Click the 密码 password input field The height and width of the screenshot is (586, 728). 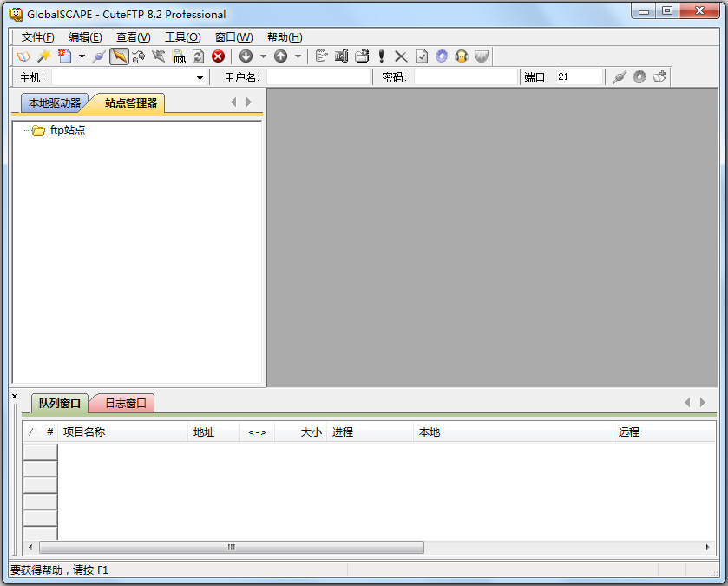point(465,77)
